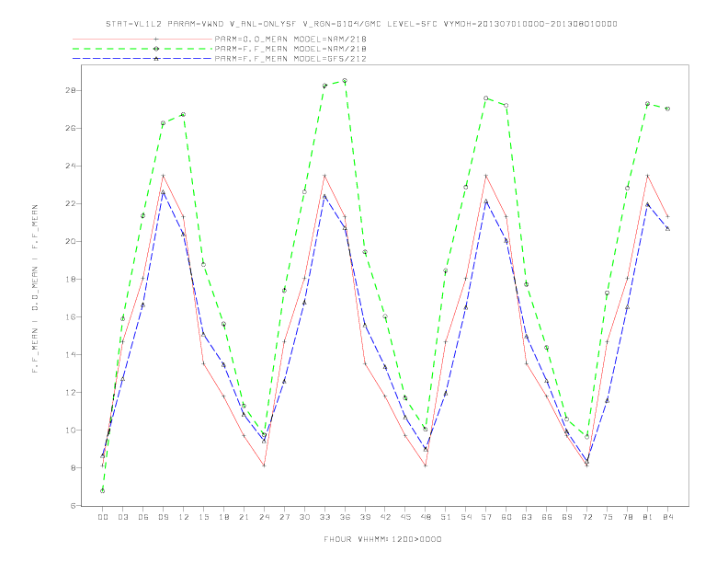
Task: Click x-axis tick label 27
Action: (284, 517)
